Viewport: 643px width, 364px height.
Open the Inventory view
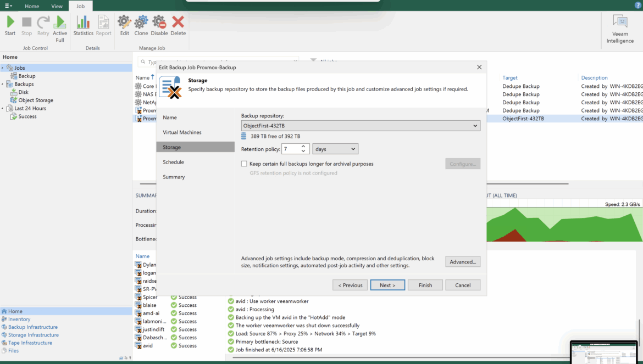(x=19, y=320)
